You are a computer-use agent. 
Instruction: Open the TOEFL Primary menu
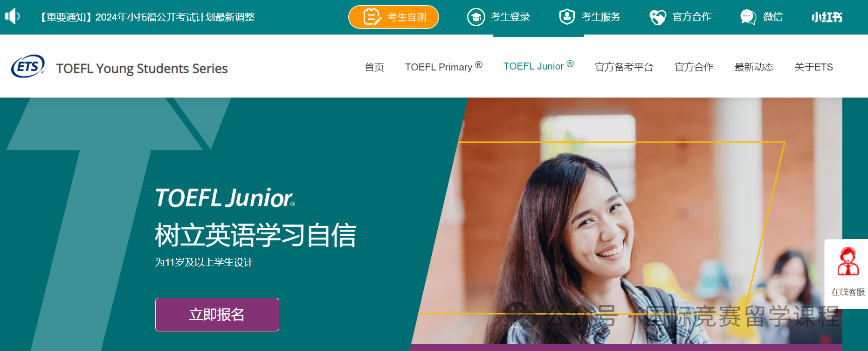[x=443, y=67]
